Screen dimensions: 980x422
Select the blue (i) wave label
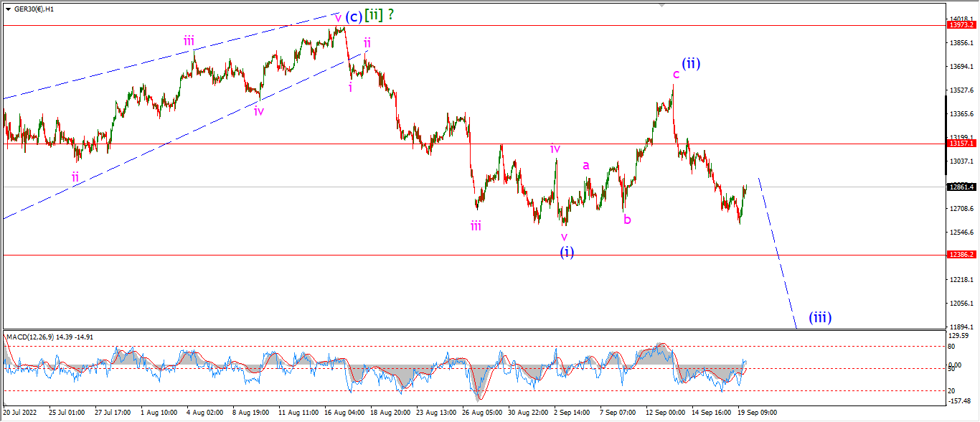click(567, 252)
